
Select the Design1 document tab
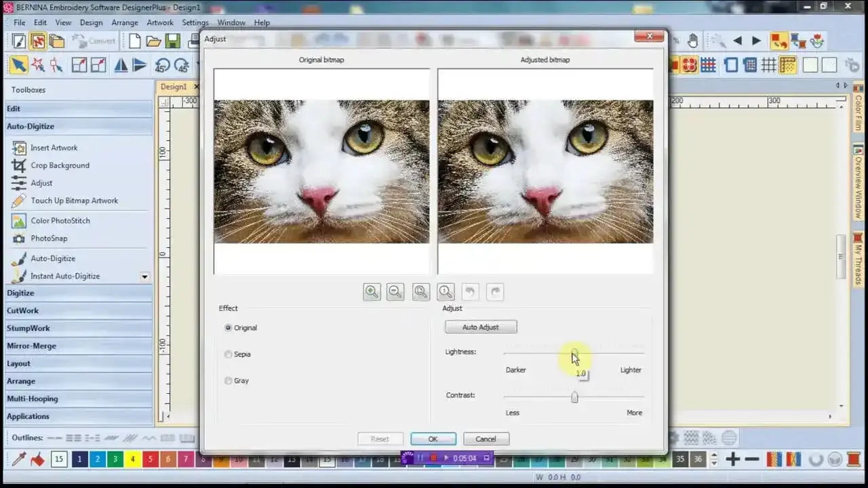pos(174,86)
